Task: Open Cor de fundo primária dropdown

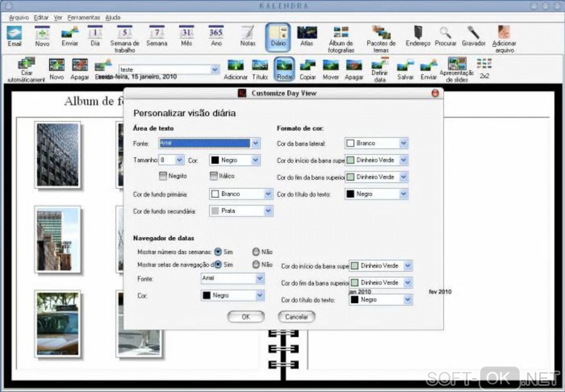Action: [268, 194]
